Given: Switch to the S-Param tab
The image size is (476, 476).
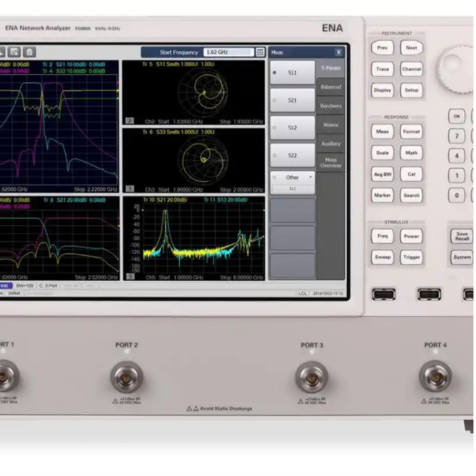Looking at the screenshot, I should coord(331,68).
